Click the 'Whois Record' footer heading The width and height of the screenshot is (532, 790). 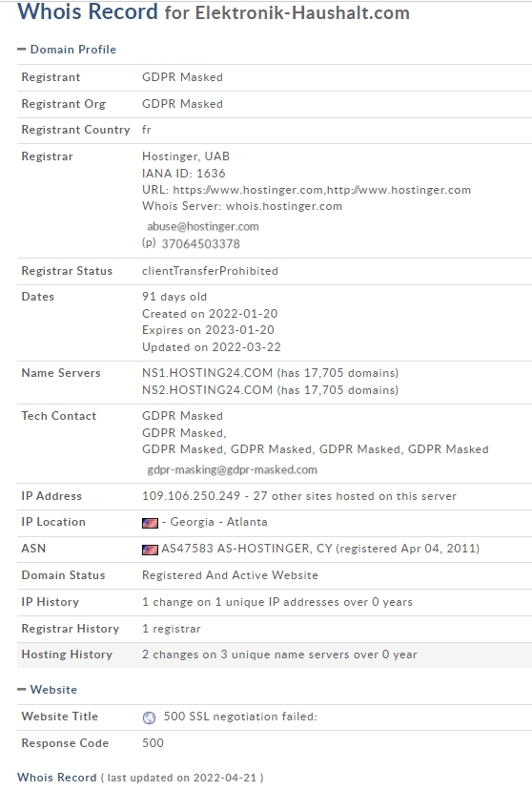pos(57,778)
